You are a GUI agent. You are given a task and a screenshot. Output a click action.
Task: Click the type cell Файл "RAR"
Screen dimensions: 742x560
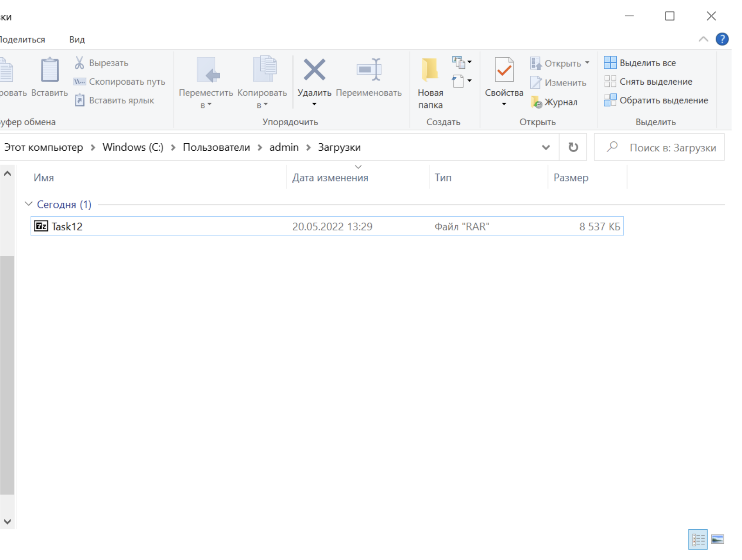[x=462, y=227]
